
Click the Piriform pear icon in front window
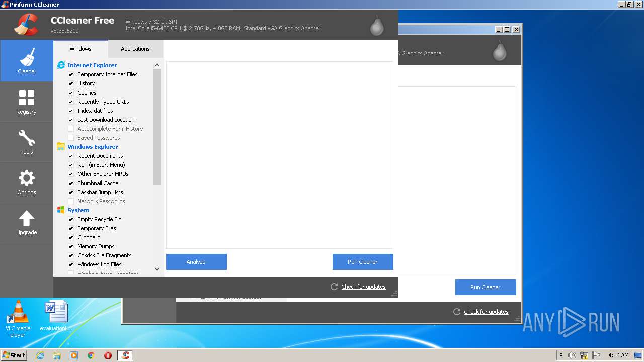[x=377, y=26]
